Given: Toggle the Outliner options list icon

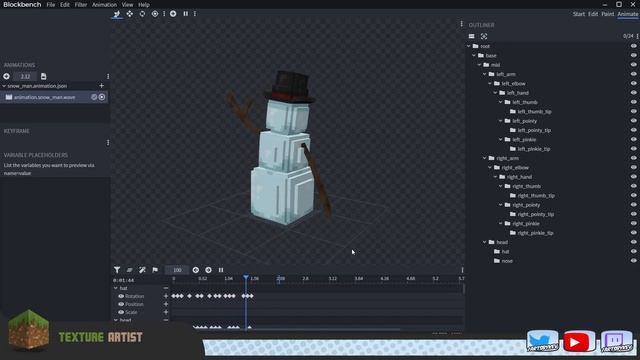Looking at the screenshot, I should pyautogui.click(x=471, y=36).
